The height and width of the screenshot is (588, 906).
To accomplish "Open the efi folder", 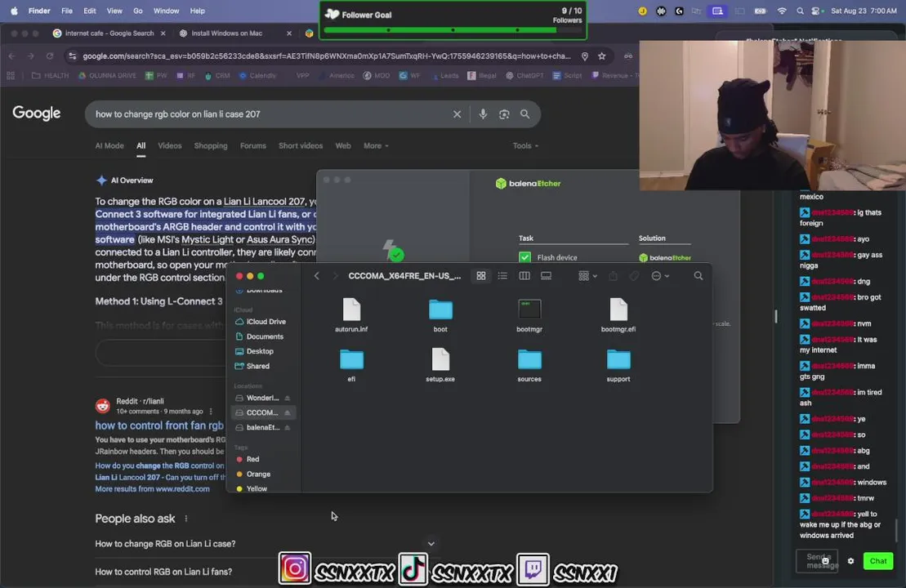I will (351, 365).
